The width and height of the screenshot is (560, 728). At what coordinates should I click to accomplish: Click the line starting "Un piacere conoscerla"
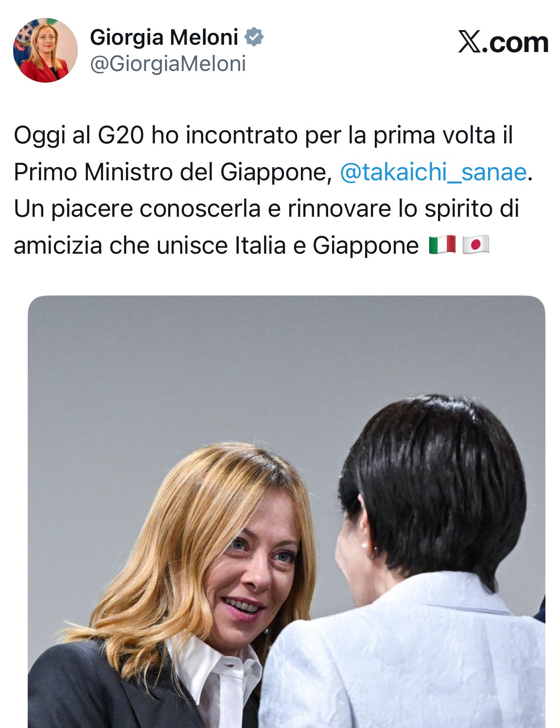tap(266, 208)
